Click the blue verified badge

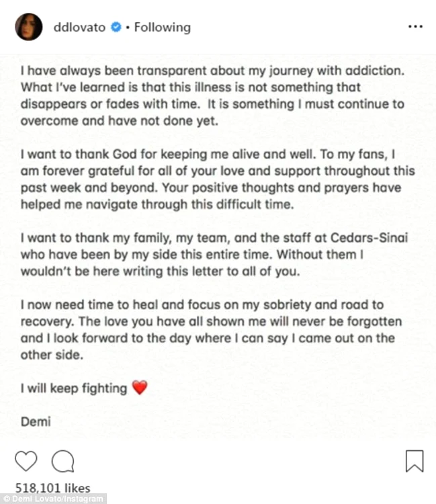[117, 28]
